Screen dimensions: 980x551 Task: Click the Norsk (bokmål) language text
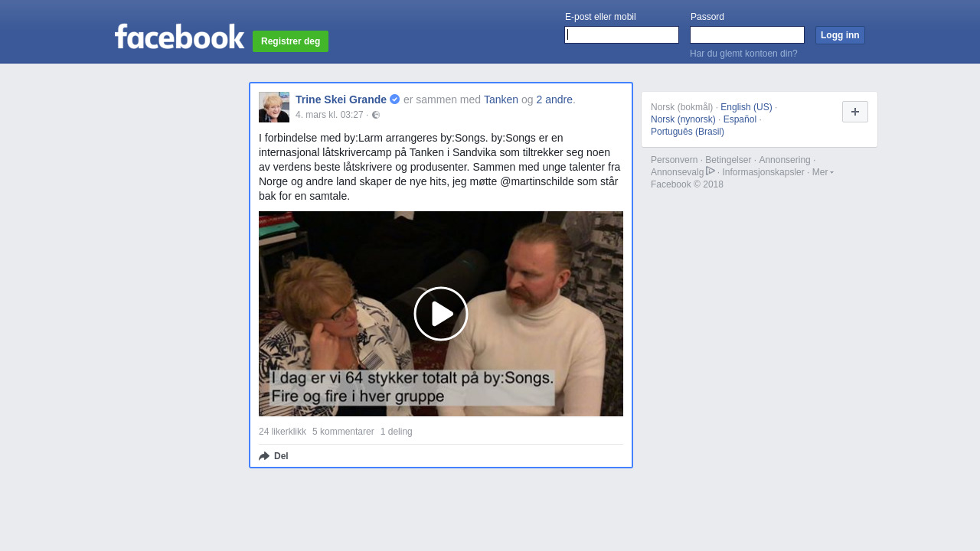tap(681, 107)
